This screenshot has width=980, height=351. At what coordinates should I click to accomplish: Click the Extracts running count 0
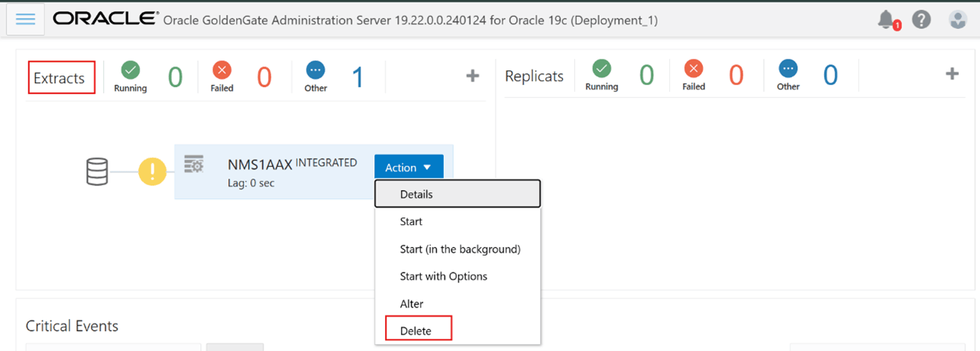[x=175, y=76]
